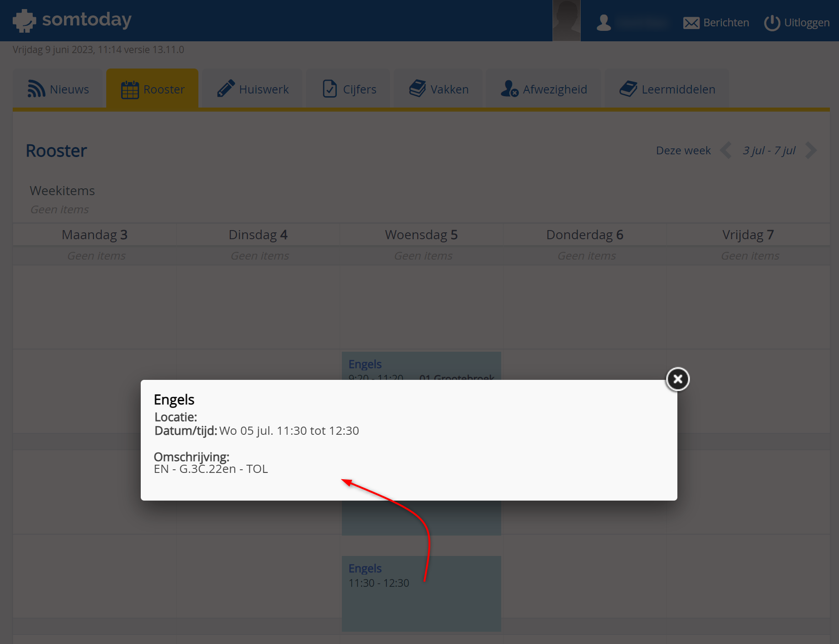Click the Dinsdag 4 column header
The height and width of the screenshot is (644, 839).
[258, 235]
